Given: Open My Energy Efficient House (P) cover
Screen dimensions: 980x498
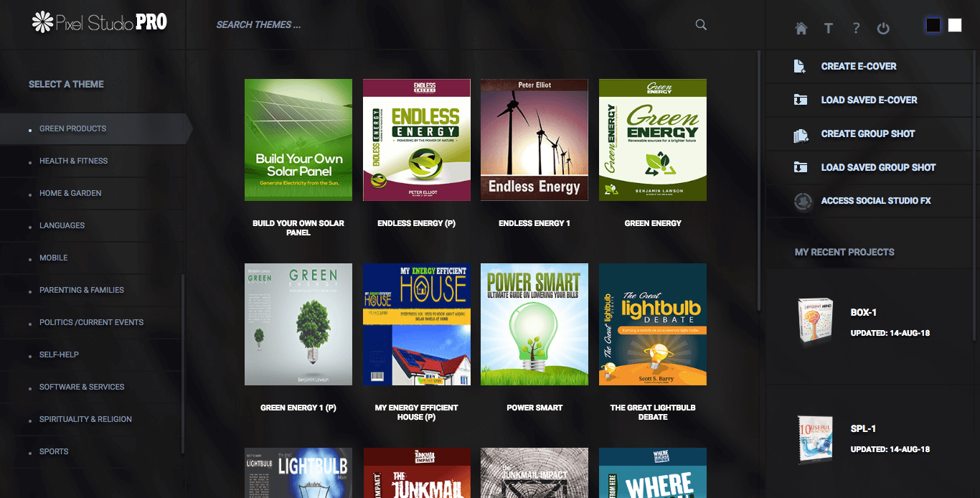Looking at the screenshot, I should 417,324.
